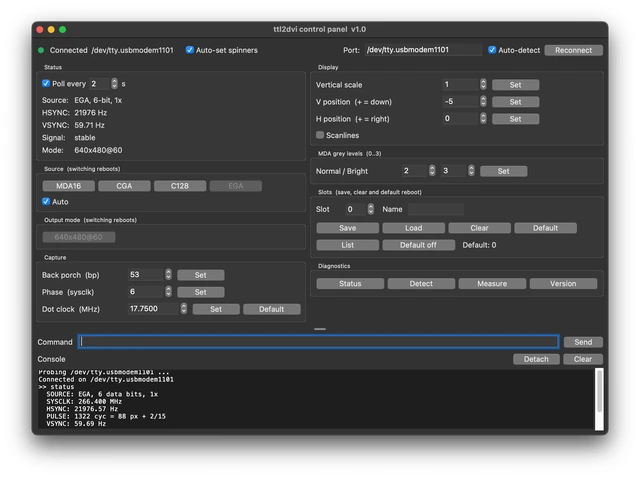Select the C128 source button
Screen dimensions: 640x477
point(180,186)
